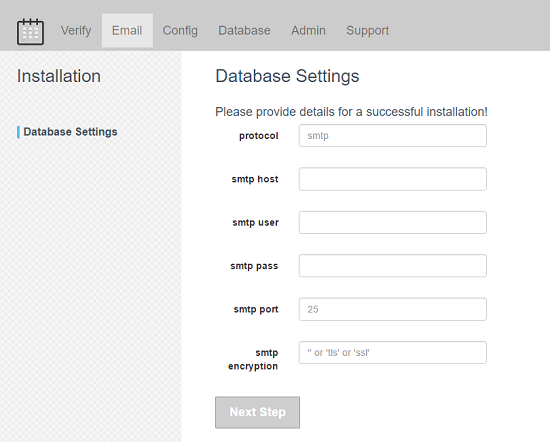Click the 'smtp encryption' label text
This screenshot has height=442, width=550.
(253, 359)
